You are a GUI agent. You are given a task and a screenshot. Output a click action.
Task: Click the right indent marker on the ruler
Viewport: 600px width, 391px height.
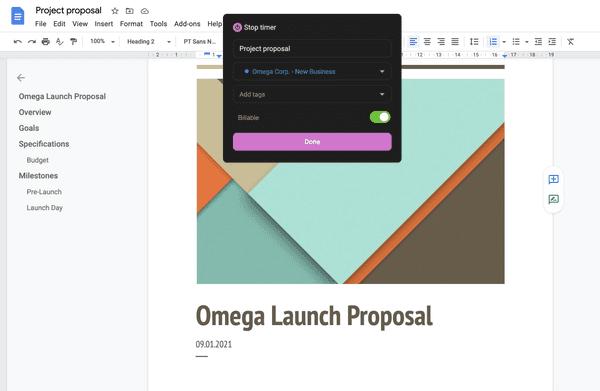click(x=505, y=56)
